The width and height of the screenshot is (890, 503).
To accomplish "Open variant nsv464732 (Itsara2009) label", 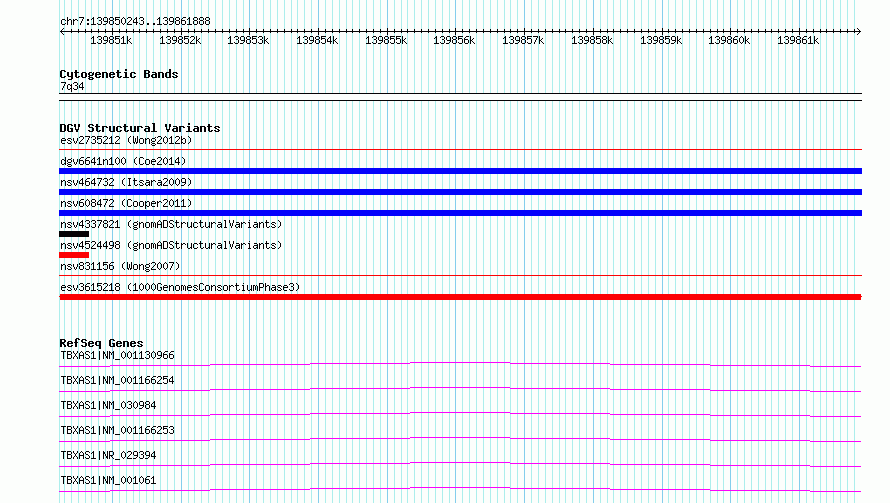I will click(126, 182).
